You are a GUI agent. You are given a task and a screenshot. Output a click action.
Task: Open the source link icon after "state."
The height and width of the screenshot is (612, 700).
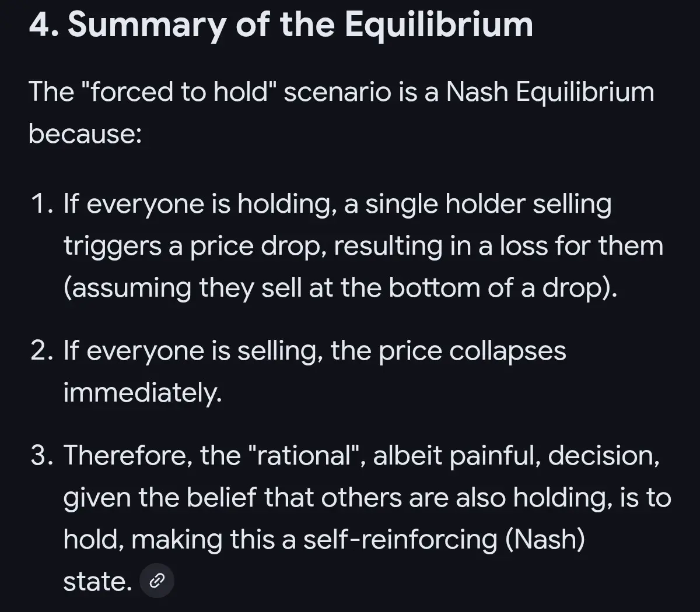[157, 581]
